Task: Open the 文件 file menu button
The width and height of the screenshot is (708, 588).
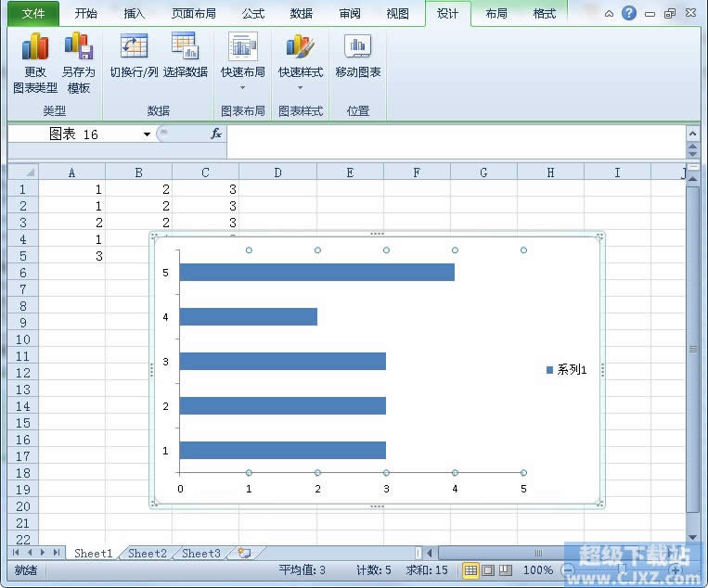Action: 32,14
